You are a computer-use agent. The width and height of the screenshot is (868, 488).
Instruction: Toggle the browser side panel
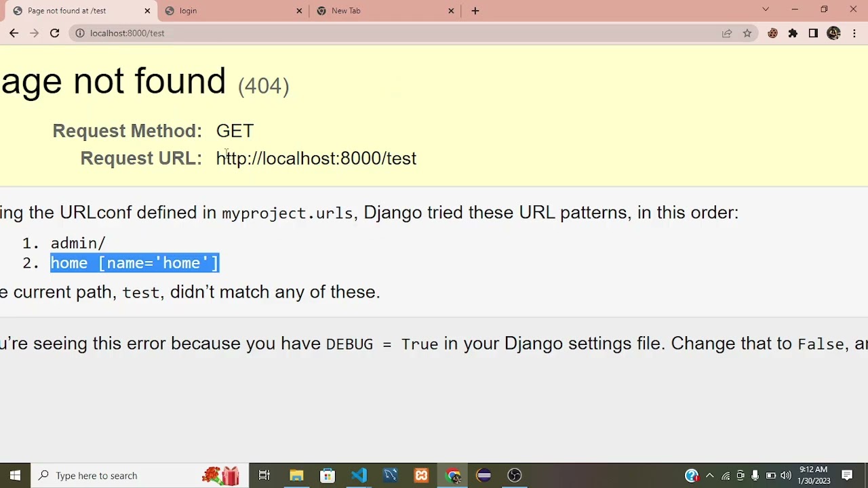coord(813,33)
